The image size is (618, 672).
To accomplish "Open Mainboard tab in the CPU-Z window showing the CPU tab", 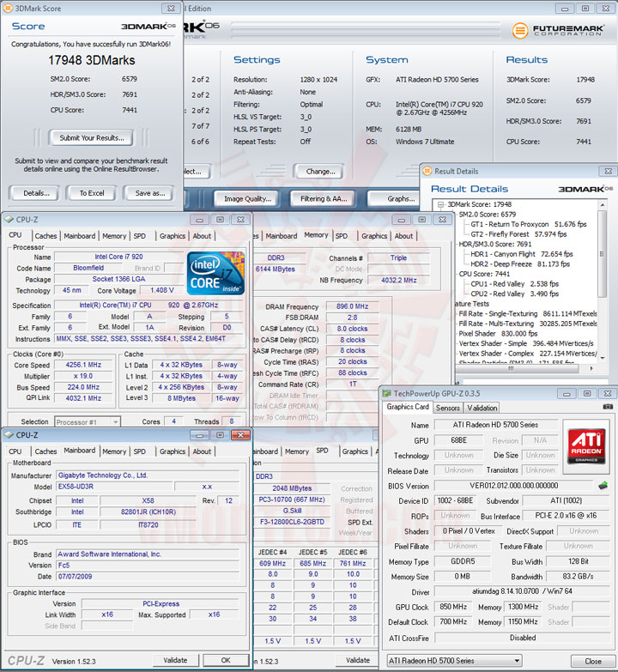I will 79,236.
